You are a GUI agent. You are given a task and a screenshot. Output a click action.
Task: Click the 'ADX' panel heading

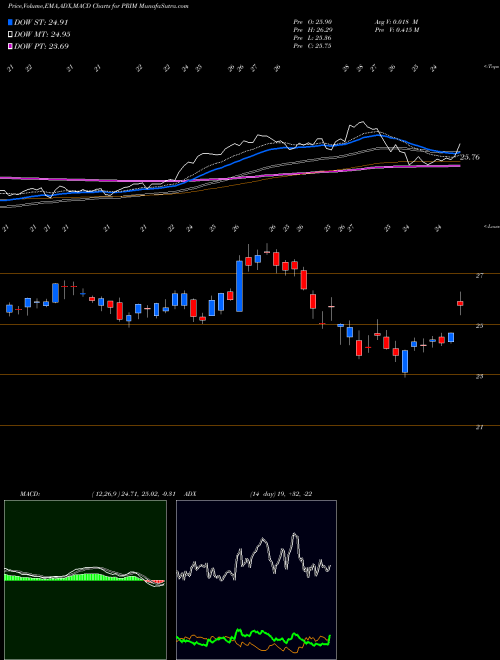click(x=190, y=494)
